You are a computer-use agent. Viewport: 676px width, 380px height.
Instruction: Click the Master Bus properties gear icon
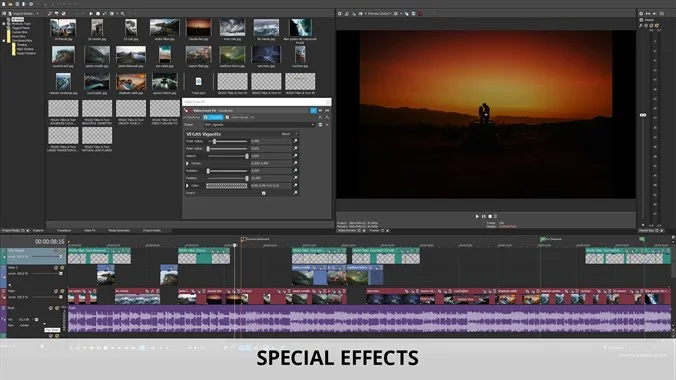coord(641,14)
